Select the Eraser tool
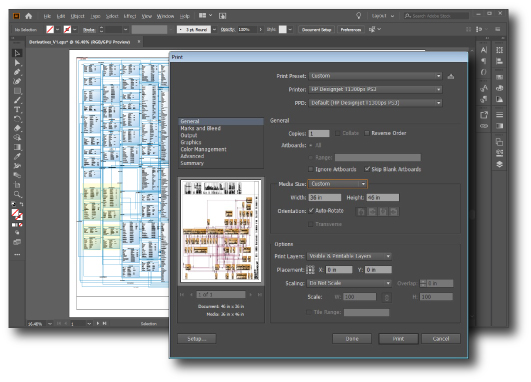The height and width of the screenshot is (382, 531). click(x=17, y=128)
